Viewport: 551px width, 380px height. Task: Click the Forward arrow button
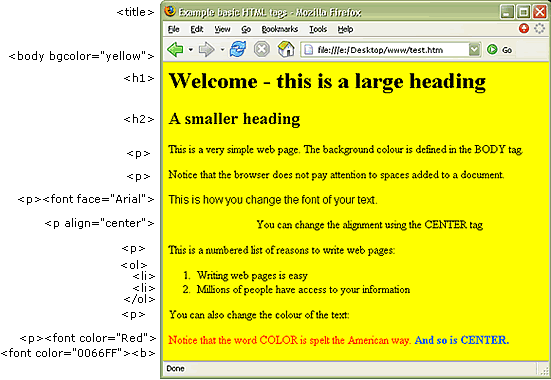tap(206, 50)
